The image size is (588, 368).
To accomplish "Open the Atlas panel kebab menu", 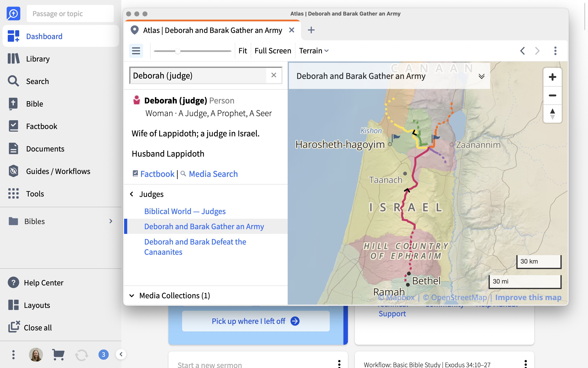I will click(555, 51).
